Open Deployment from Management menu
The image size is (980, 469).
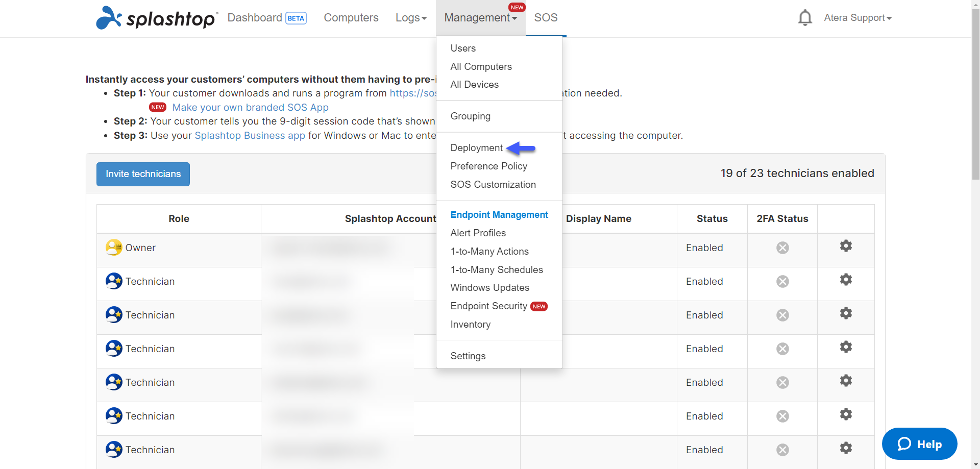click(477, 148)
